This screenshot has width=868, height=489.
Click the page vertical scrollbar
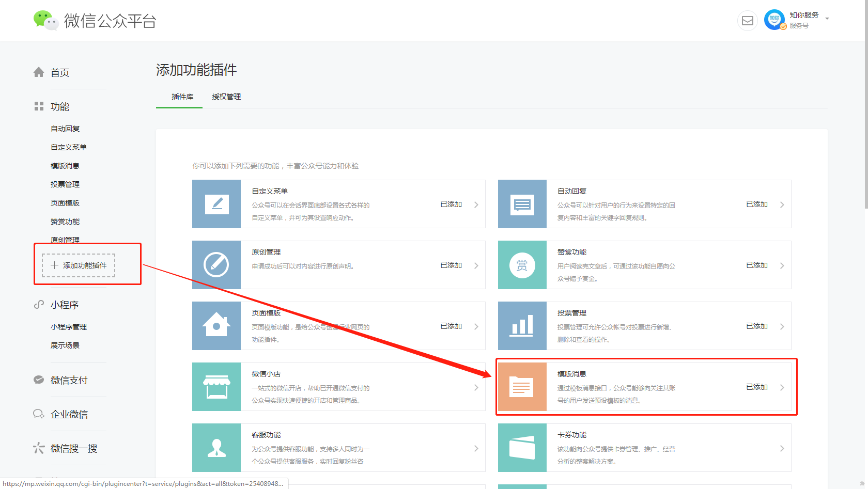click(x=866, y=103)
